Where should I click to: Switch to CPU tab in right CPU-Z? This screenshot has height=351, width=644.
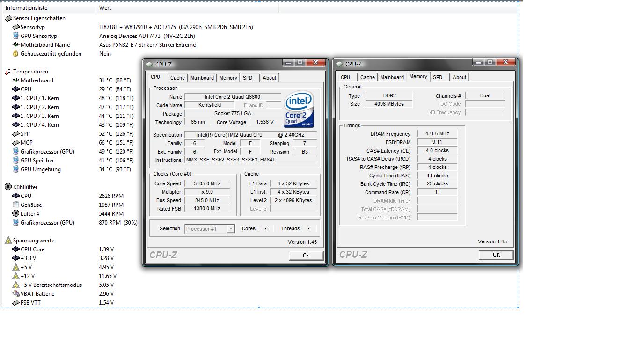tap(345, 77)
